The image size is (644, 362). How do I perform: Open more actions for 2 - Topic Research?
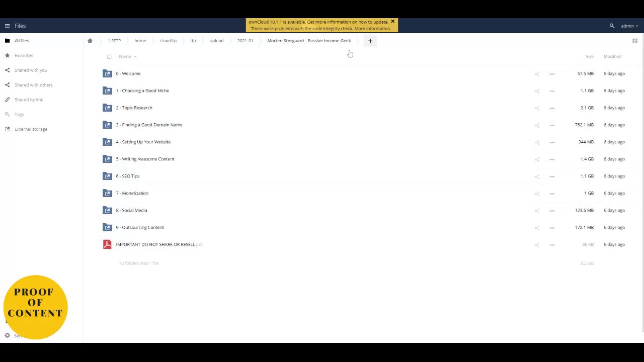552,108
